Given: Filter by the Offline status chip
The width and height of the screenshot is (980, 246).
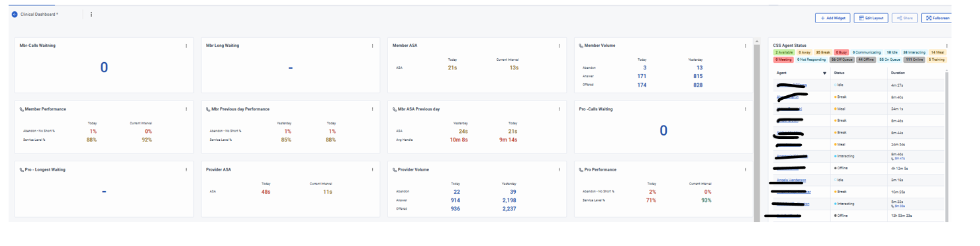Looking at the screenshot, I should click(866, 60).
